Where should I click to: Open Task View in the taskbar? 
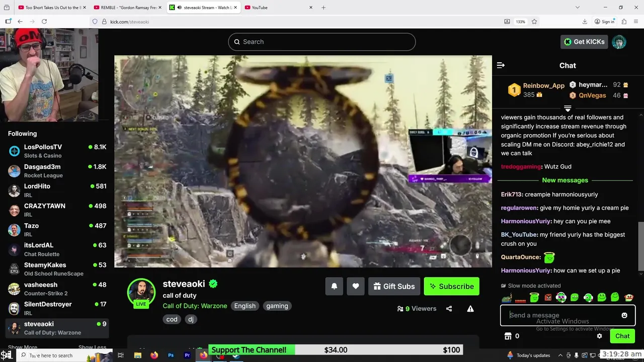click(x=121, y=355)
